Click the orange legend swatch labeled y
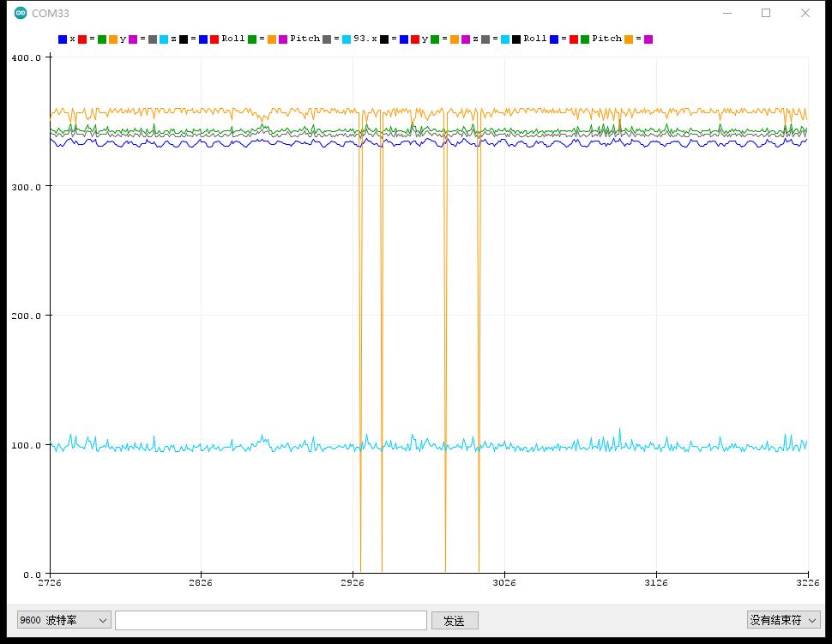Screen dimensions: 832x644 [113, 39]
